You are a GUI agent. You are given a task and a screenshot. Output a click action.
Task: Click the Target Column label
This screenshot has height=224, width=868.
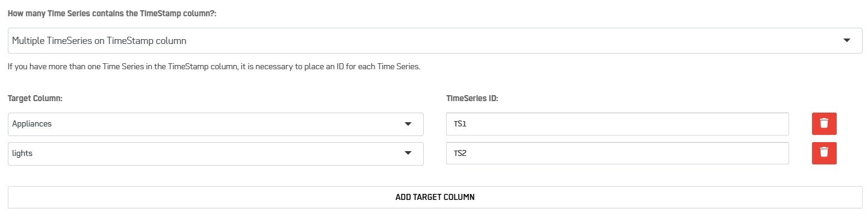click(x=35, y=98)
